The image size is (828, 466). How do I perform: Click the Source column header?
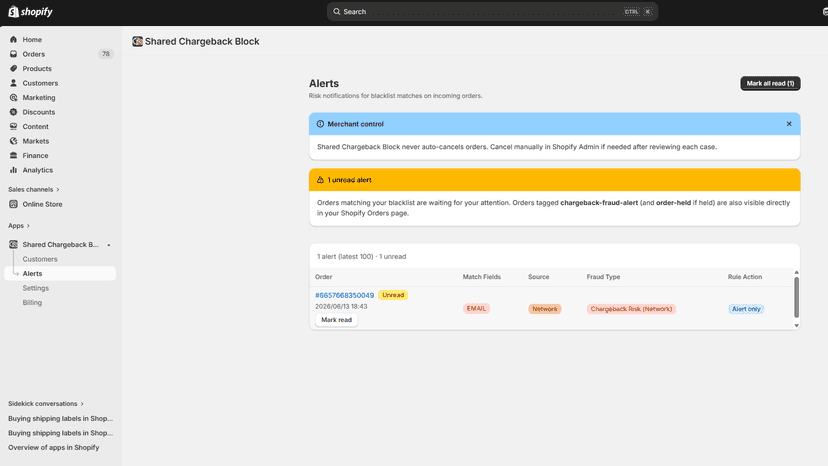click(539, 277)
